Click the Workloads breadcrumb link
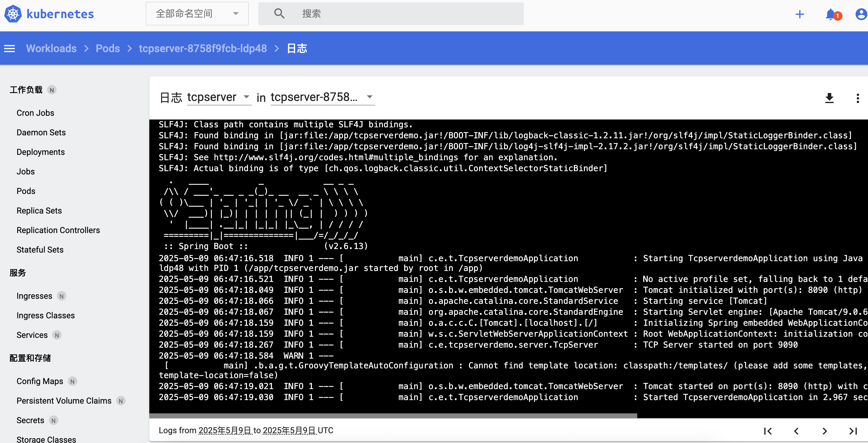Viewport: 868px width, 443px height. click(51, 49)
